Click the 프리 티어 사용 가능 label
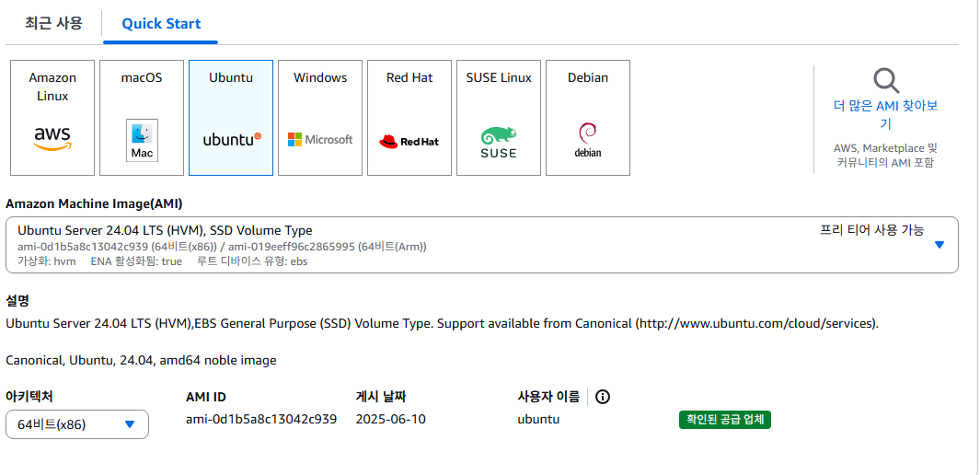The width and height of the screenshot is (980, 475). [871, 230]
